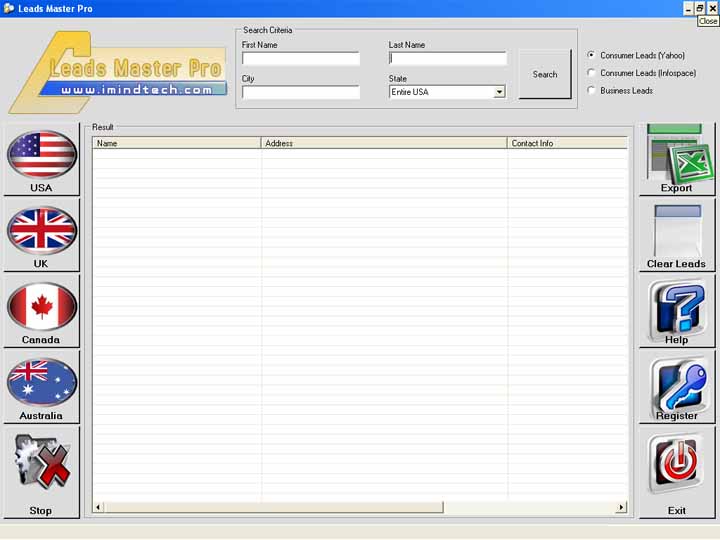Viewport: 720px width, 540px height.
Task: Click the horizontal scrollbar thumb
Action: [x=274, y=507]
